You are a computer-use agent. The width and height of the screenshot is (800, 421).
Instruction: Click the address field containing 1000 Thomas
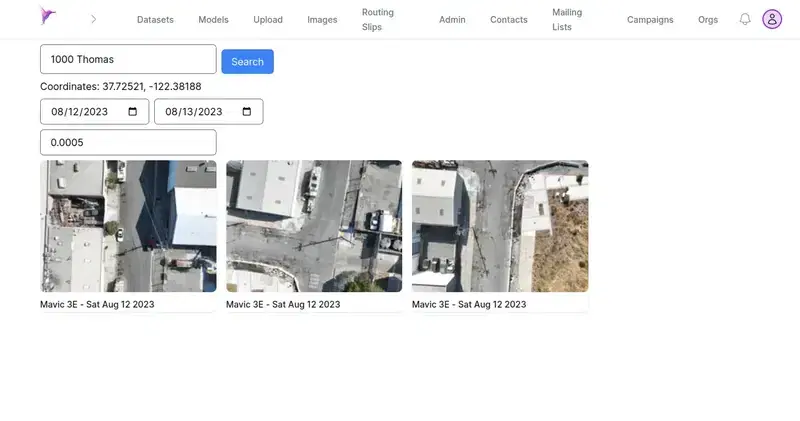(x=128, y=59)
